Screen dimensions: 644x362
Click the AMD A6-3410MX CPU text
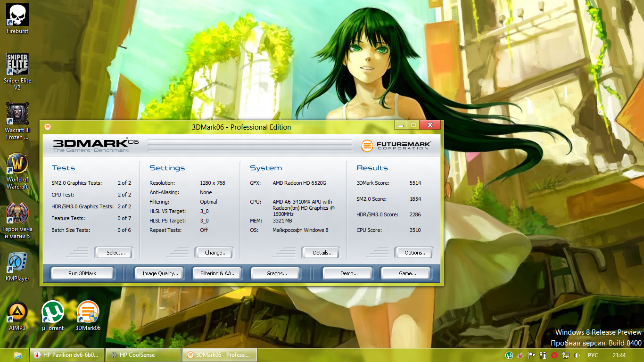click(x=304, y=208)
